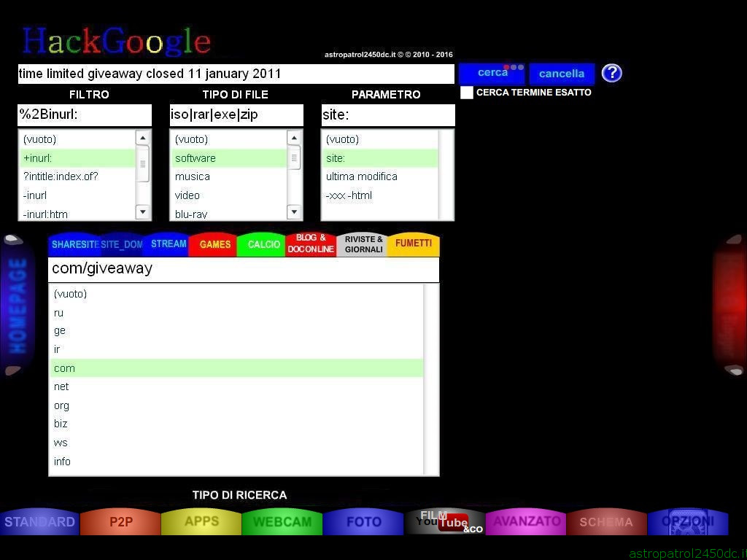747x560 pixels.
Task: Select -xxx -html parameter
Action: pos(380,195)
